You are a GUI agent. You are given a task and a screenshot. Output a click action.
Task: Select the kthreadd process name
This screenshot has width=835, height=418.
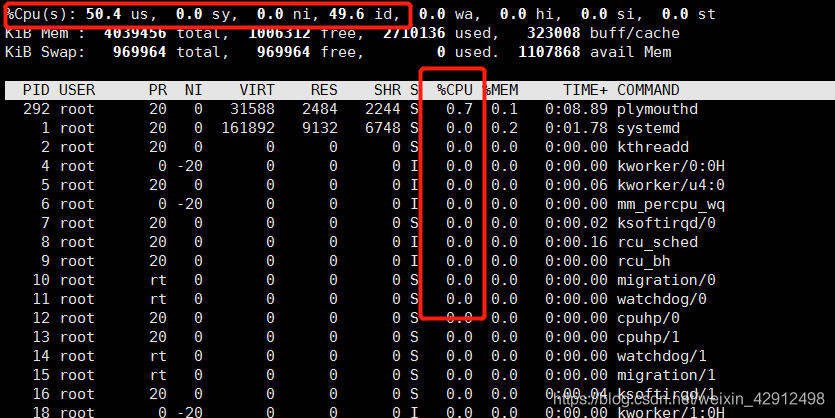coord(653,147)
